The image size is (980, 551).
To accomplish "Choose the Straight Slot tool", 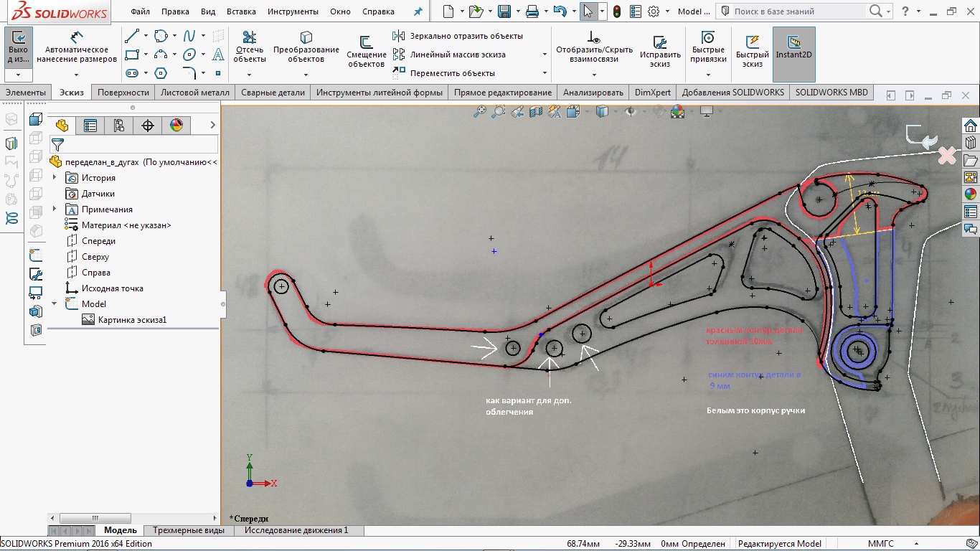I will coord(131,73).
